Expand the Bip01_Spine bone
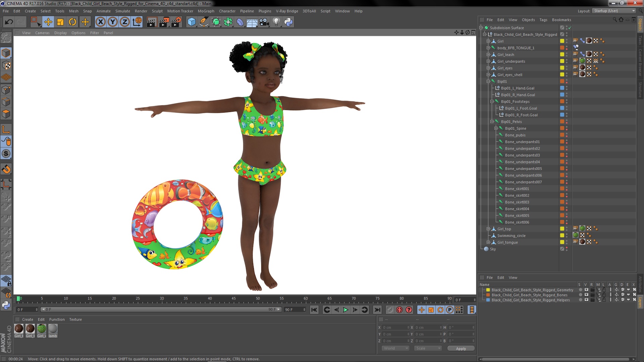Viewport: 644px width, 362px height. (x=496, y=128)
